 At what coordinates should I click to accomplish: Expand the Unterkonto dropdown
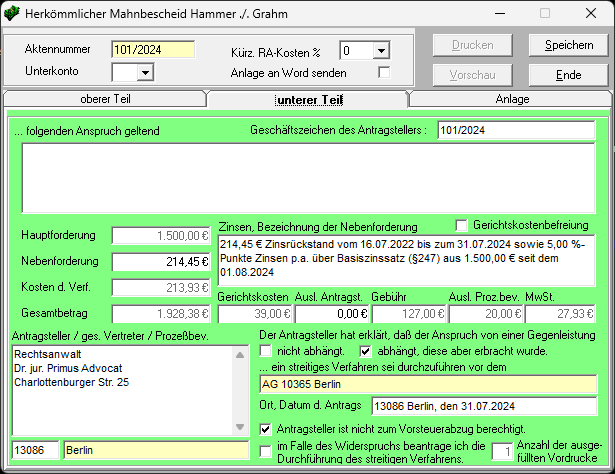[144, 72]
